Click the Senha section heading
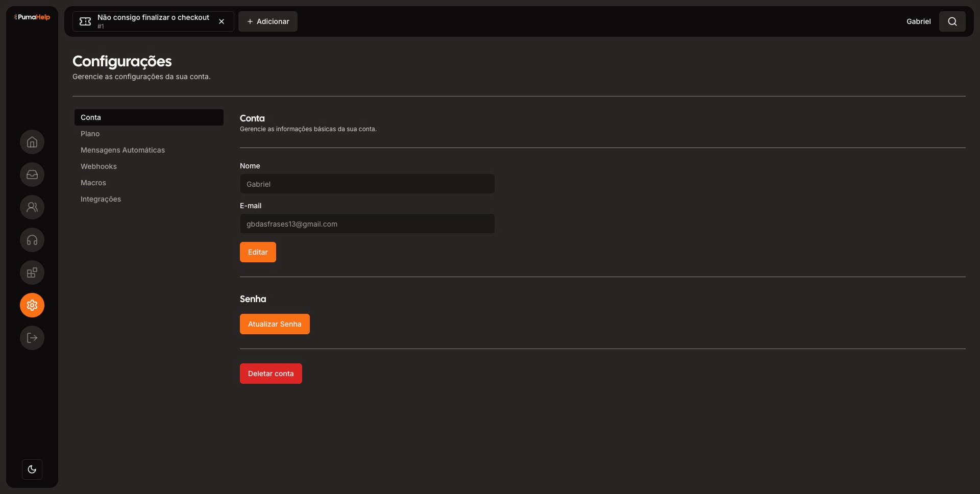The width and height of the screenshot is (980, 494). pyautogui.click(x=253, y=299)
